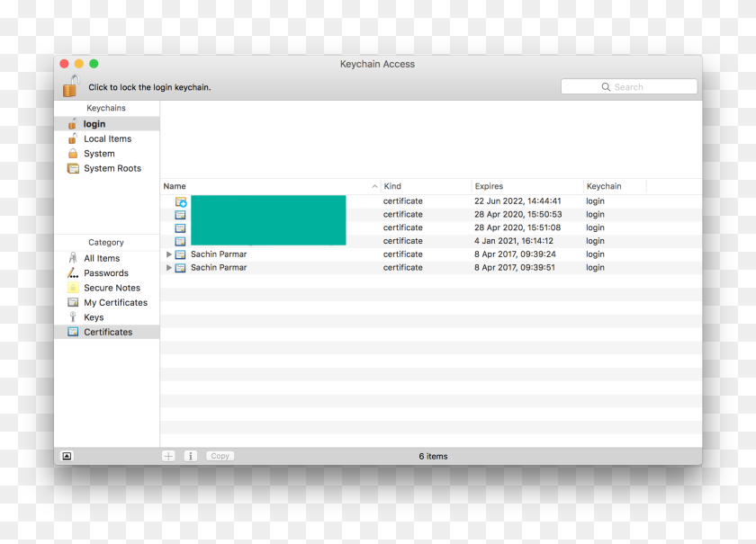Click the padlock icon to lock the keychain
756x544 pixels.
[71, 86]
